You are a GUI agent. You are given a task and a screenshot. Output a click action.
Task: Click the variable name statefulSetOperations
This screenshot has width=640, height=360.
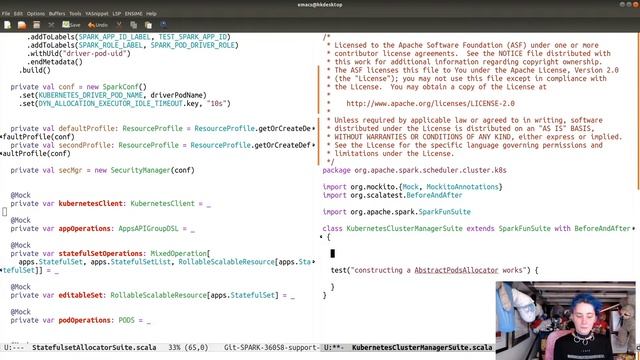click(100, 253)
